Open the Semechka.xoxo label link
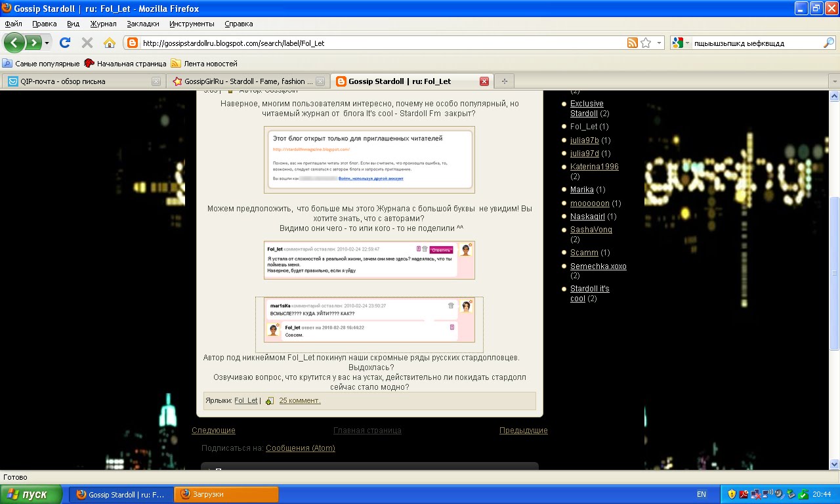 tap(598, 266)
